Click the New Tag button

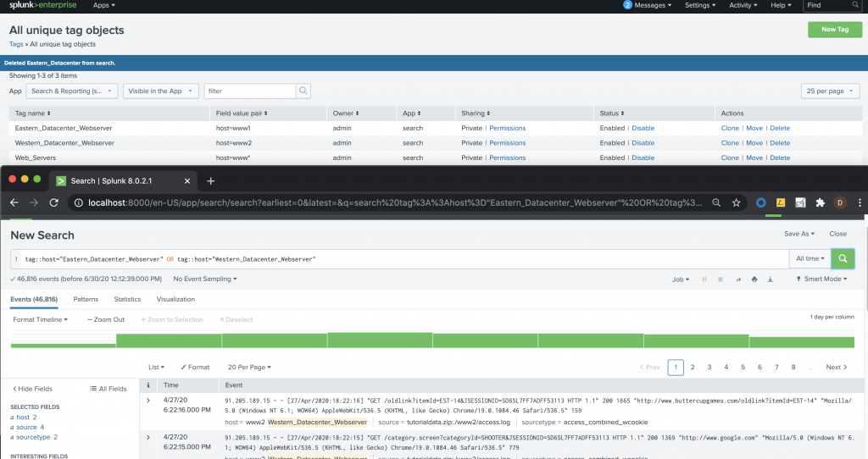(835, 30)
